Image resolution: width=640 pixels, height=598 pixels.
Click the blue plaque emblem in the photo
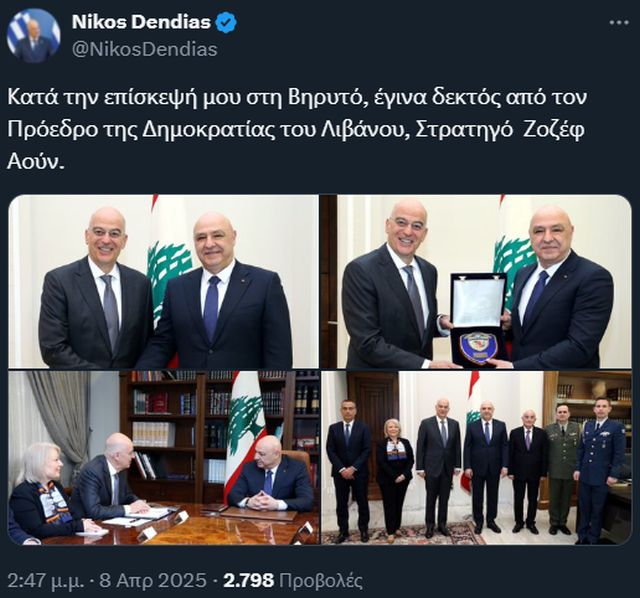click(478, 348)
